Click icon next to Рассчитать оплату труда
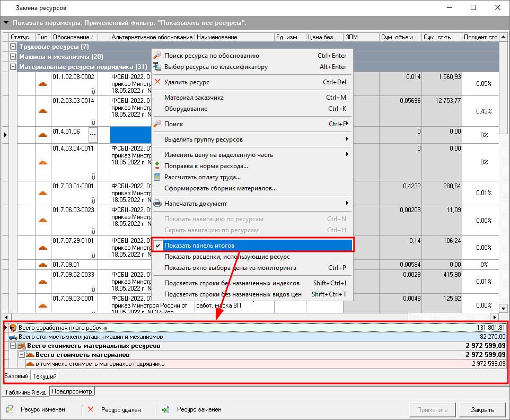 157,177
